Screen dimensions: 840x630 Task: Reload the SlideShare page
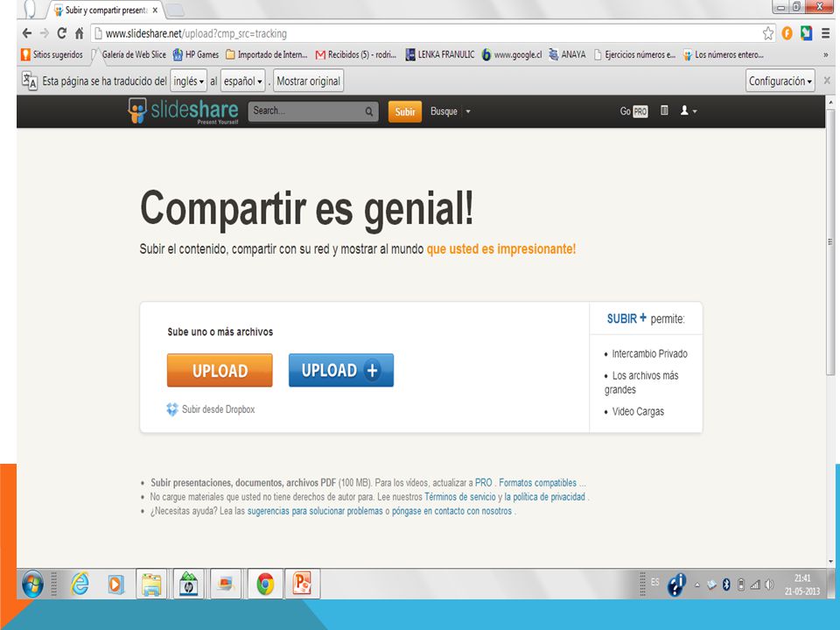(x=61, y=33)
